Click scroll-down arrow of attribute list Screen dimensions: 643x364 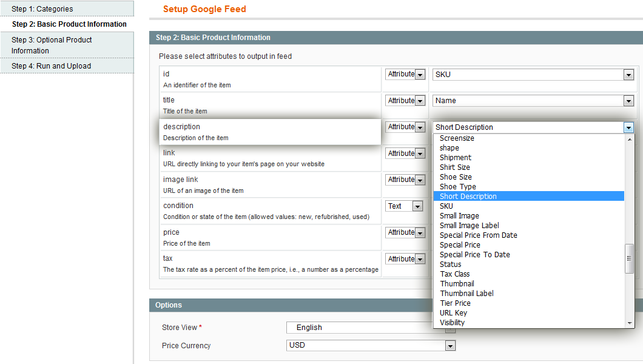[630, 323]
